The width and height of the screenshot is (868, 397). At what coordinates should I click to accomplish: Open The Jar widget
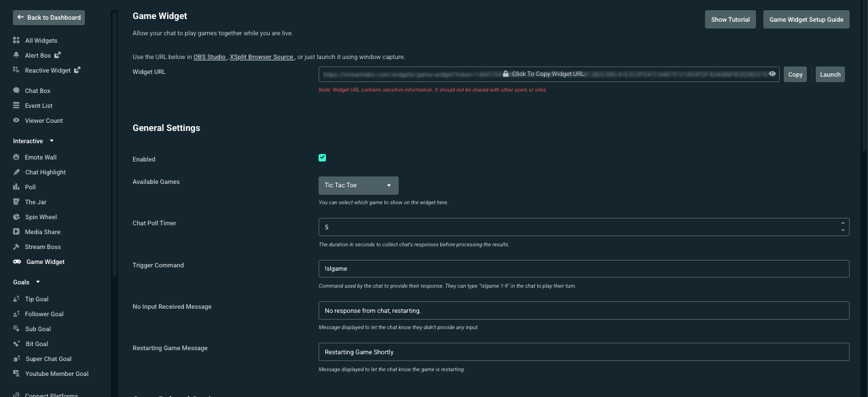click(33, 202)
